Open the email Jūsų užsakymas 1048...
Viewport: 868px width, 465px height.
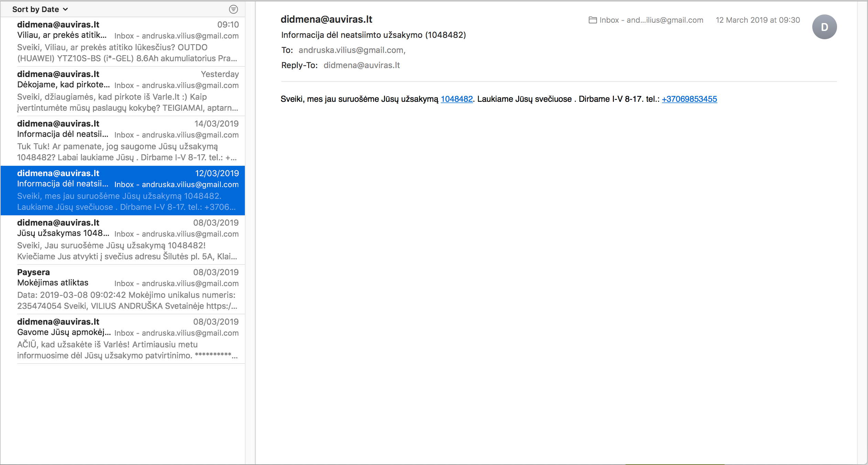pyautogui.click(x=123, y=240)
